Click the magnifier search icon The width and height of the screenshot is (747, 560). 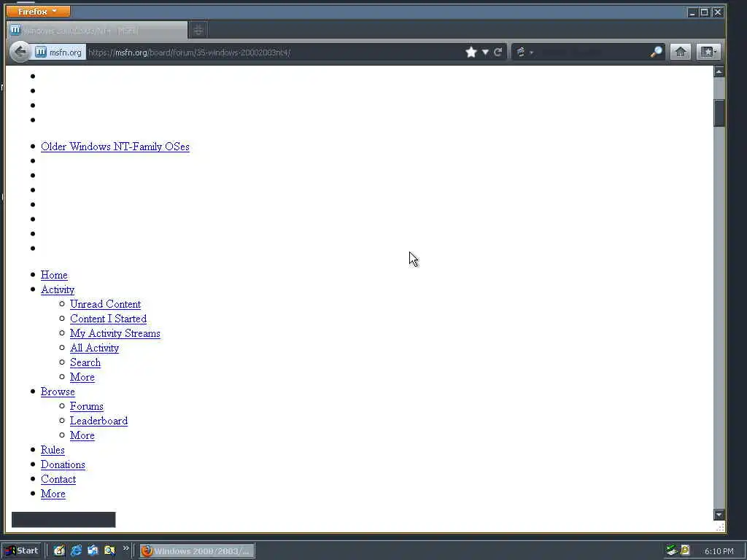pyautogui.click(x=656, y=52)
